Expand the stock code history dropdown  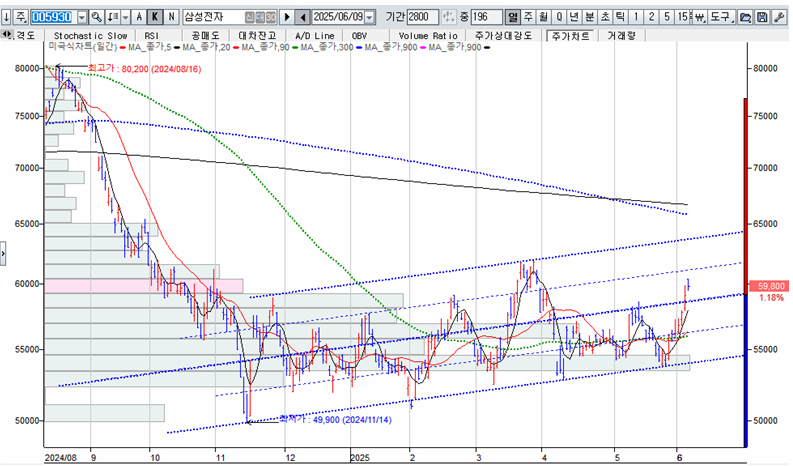(x=82, y=18)
